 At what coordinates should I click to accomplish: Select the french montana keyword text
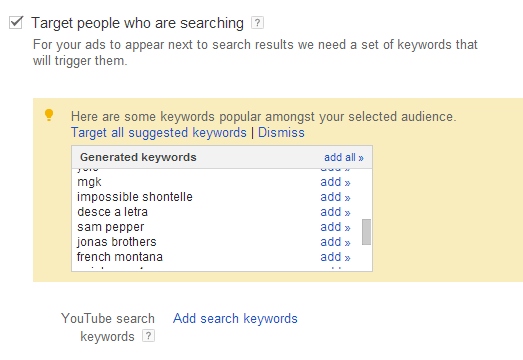pyautogui.click(x=120, y=257)
